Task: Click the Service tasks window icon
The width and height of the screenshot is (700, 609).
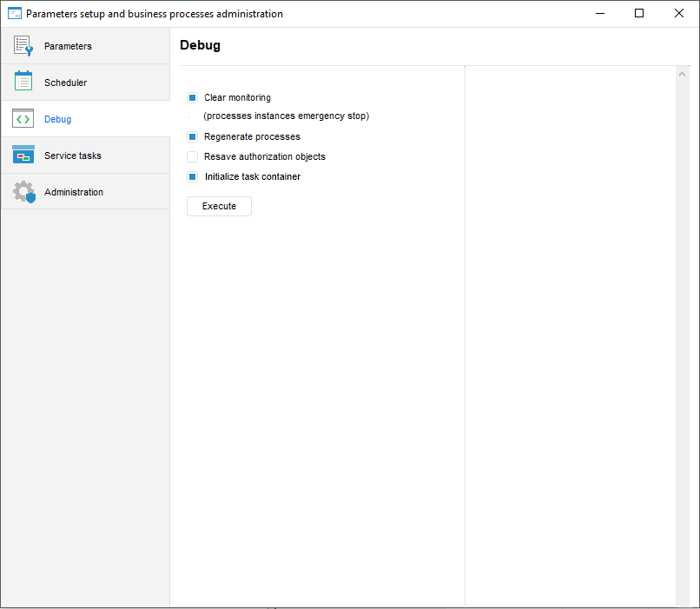Action: 23,156
